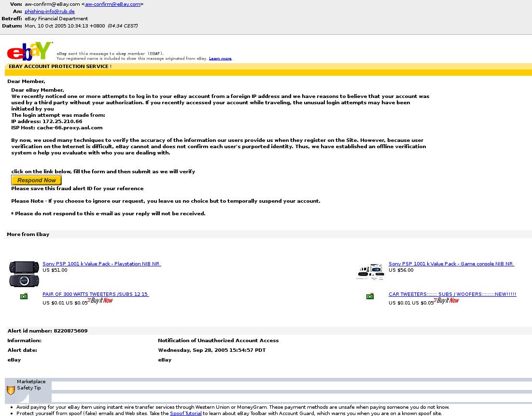Click the (04:34 CEST) time text
The image size is (532, 416).
(123, 26)
